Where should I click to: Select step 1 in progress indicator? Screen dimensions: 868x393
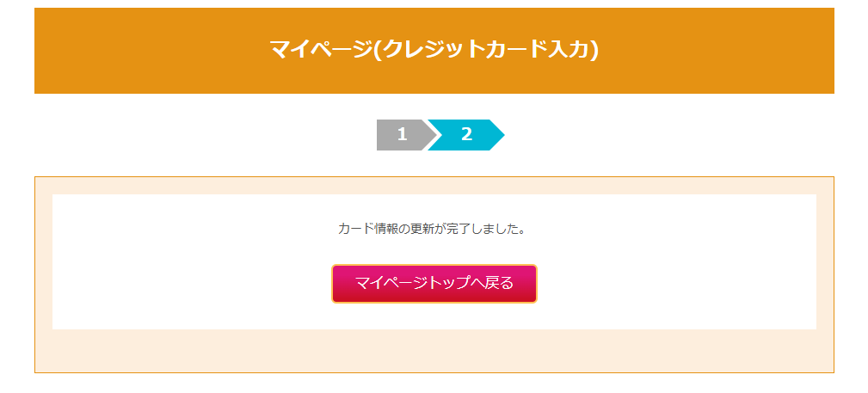click(x=403, y=135)
